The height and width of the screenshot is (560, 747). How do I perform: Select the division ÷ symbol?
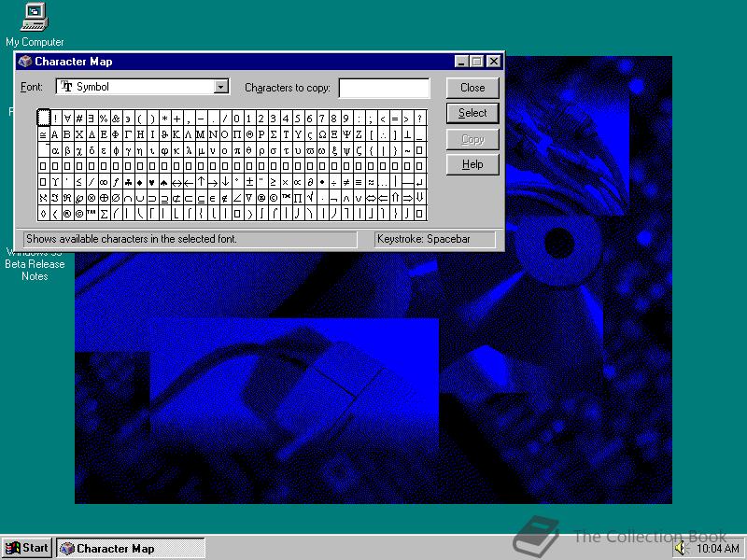tap(334, 181)
